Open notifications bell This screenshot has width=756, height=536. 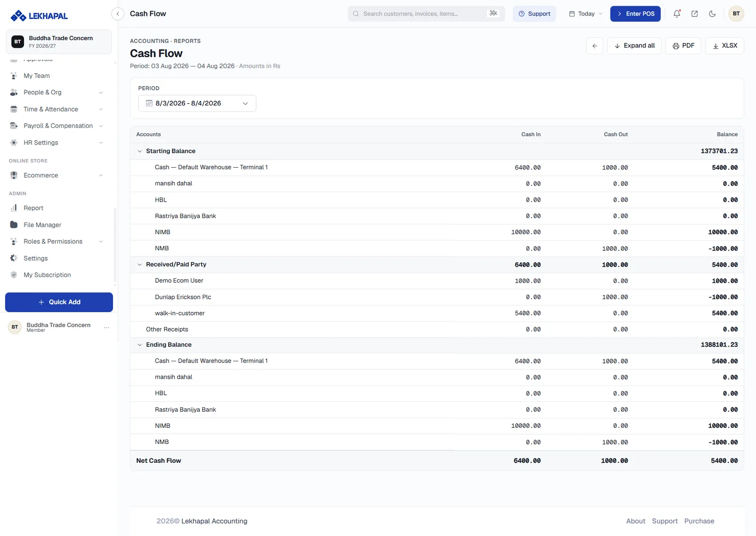coord(677,14)
